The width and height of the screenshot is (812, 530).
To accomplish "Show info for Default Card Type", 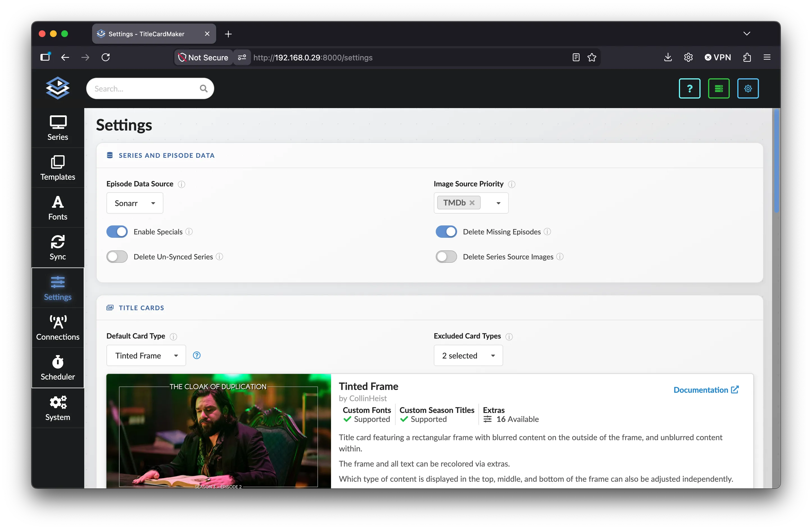I will (x=173, y=337).
